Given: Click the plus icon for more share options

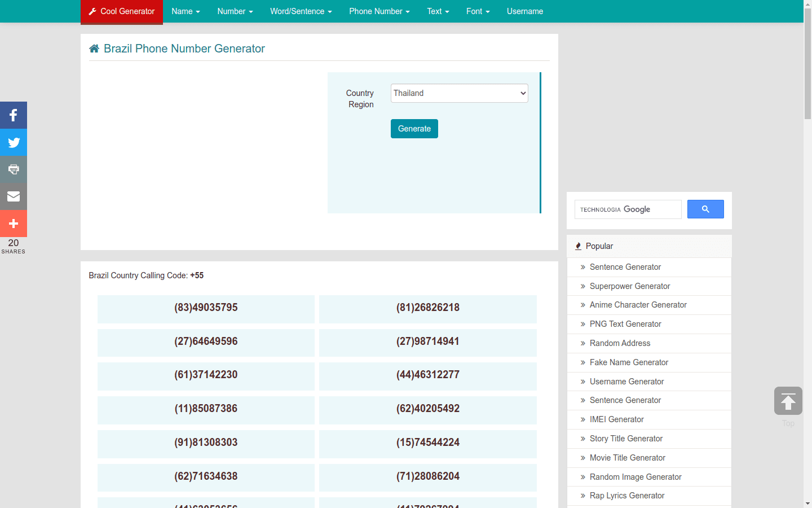Looking at the screenshot, I should (x=13, y=223).
